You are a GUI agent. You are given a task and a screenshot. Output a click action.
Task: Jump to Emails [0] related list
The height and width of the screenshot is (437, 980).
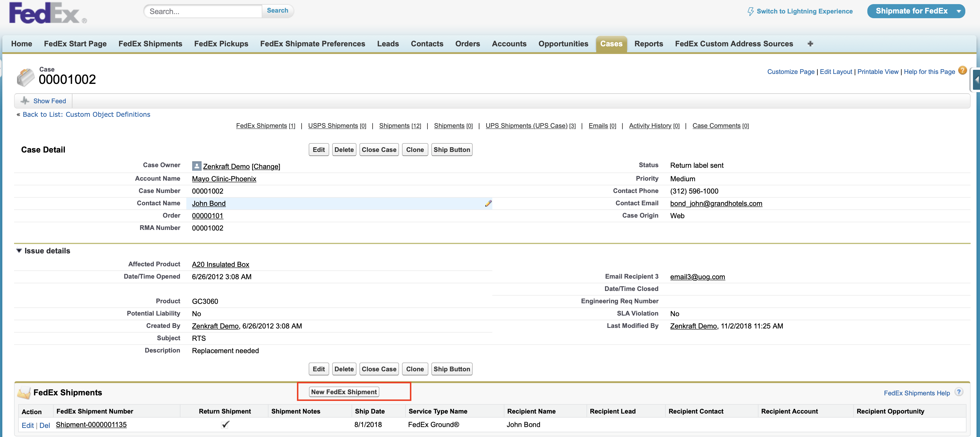point(602,126)
